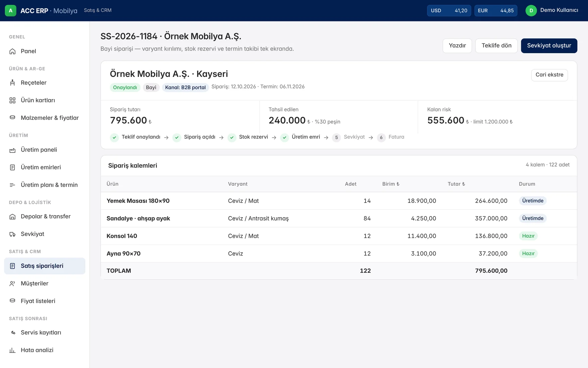Click the Servis kayıtları wrench icon
Screen dimensions: 588x368
click(x=13, y=333)
